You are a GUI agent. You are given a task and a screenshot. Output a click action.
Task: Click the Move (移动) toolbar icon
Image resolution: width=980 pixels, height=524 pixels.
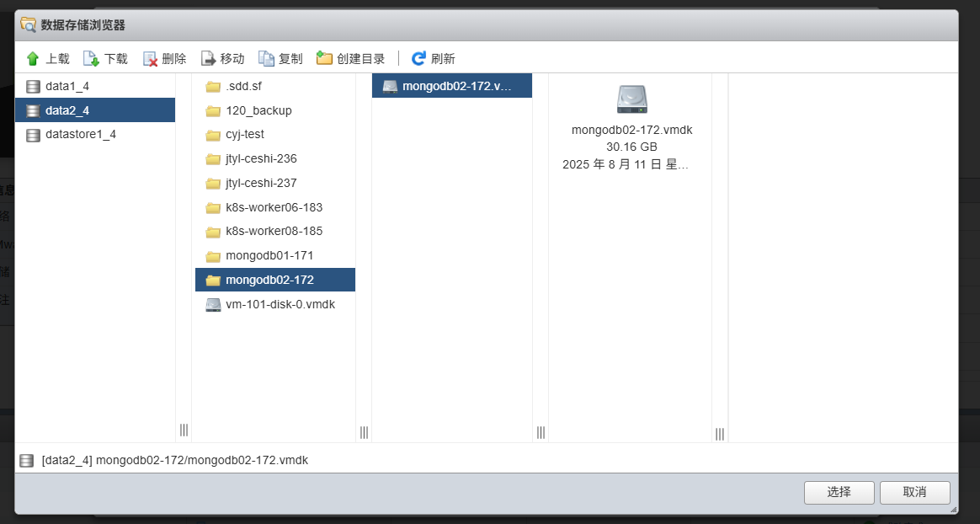pos(208,59)
